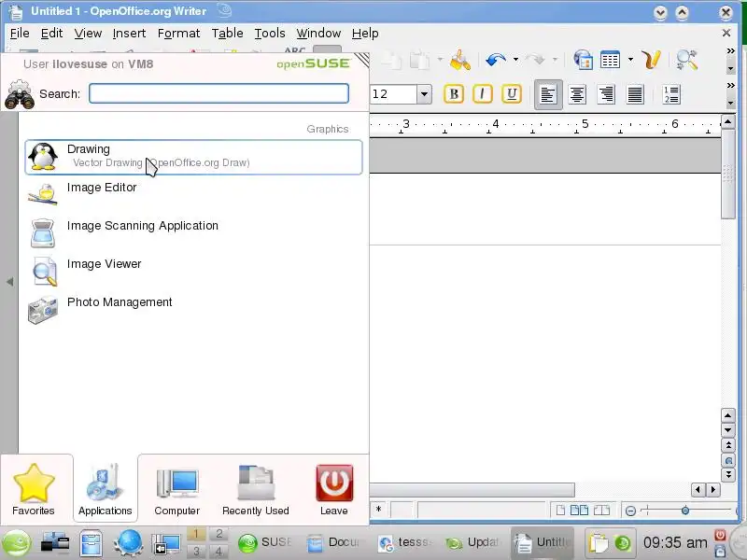The height and width of the screenshot is (560, 747).
Task: Switch to the Favorites tab
Action: [34, 489]
